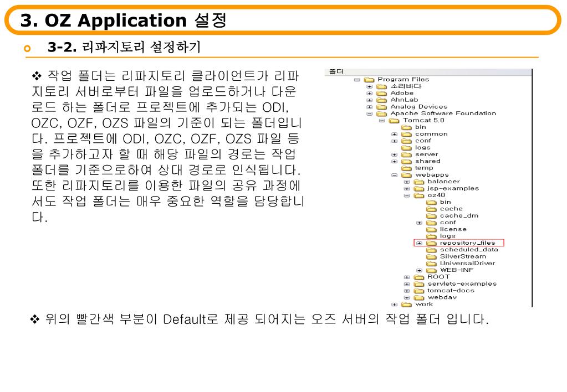Expand the AhnLab folder node
The image size is (567, 392).
[370, 100]
